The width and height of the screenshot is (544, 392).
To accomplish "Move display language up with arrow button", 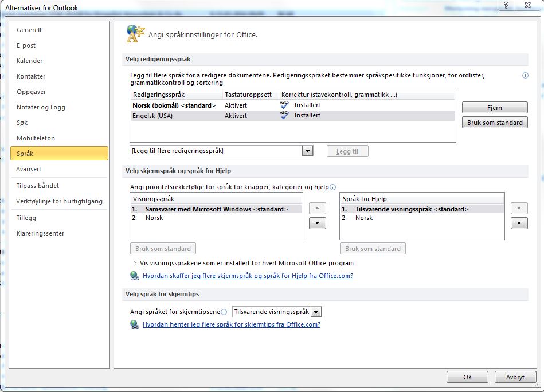I will pos(317,208).
